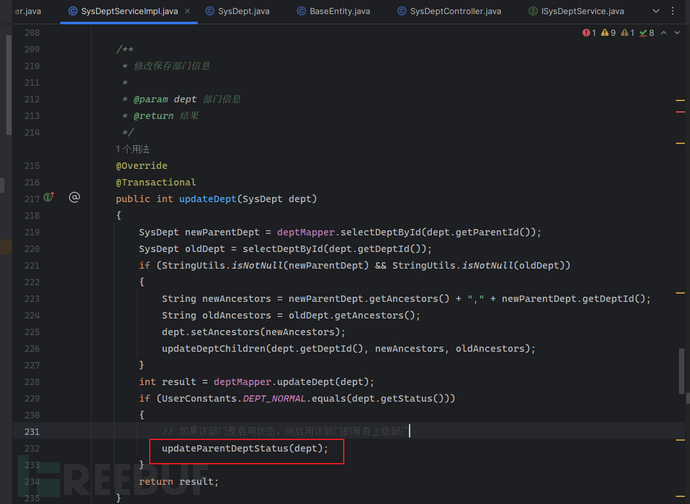
Task: Open the '1个用法' usages hint
Action: pyautogui.click(x=132, y=149)
